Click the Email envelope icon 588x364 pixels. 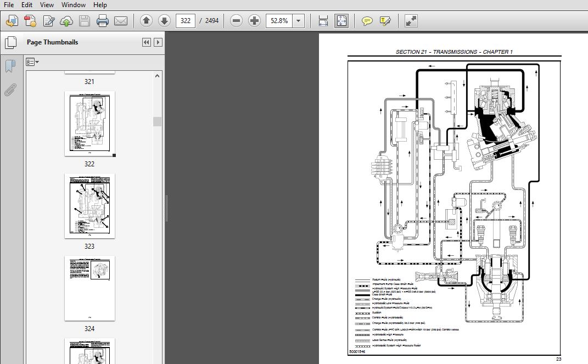pyautogui.click(x=120, y=21)
